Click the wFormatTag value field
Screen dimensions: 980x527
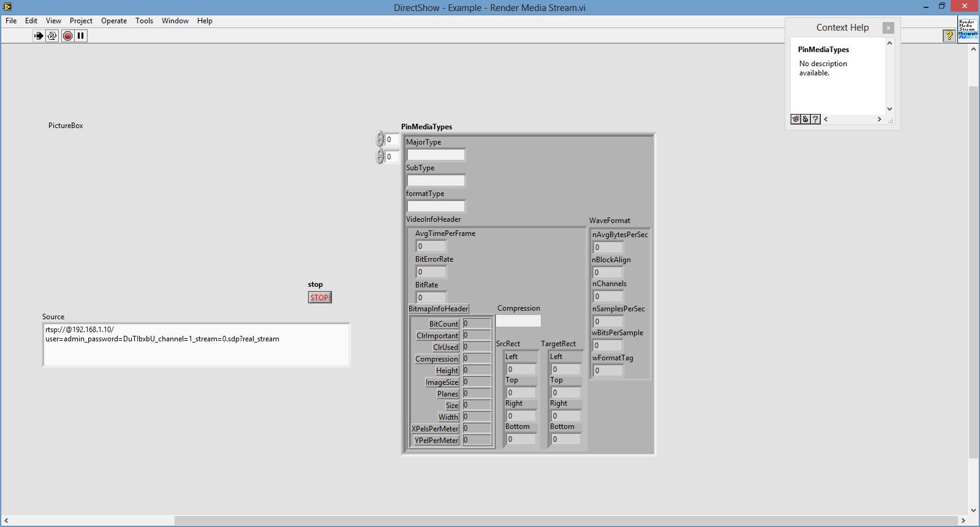point(608,371)
